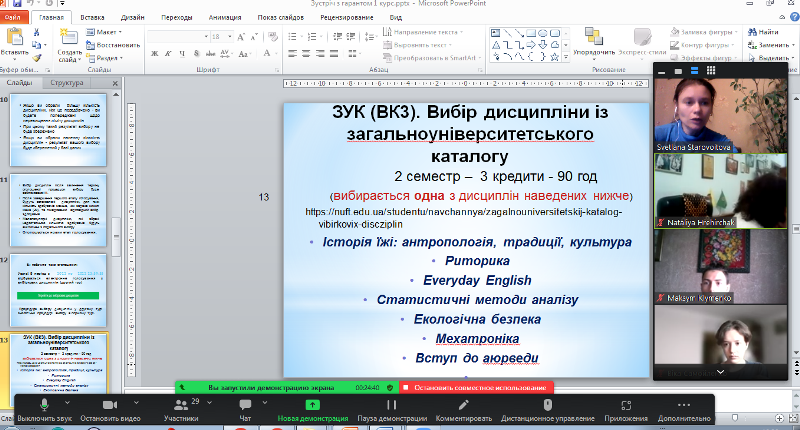
Task: Open the Структура outline tab
Action: 67,83
